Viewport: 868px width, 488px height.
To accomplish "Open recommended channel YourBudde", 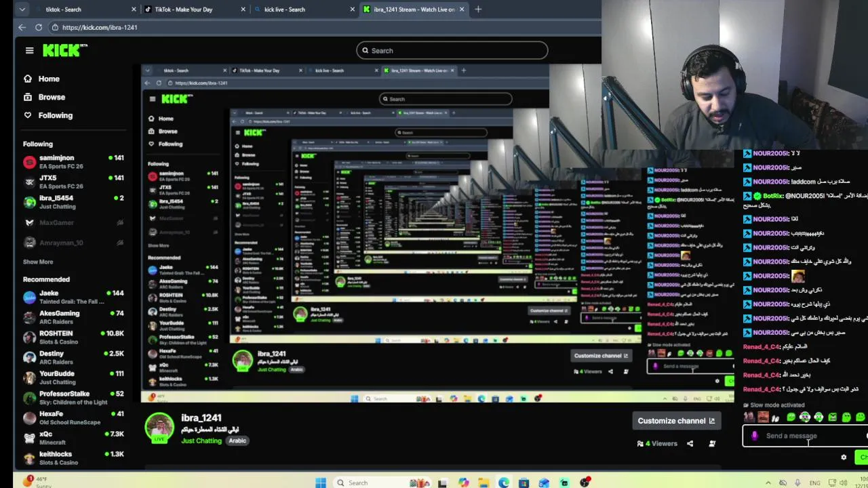I will coord(73,378).
